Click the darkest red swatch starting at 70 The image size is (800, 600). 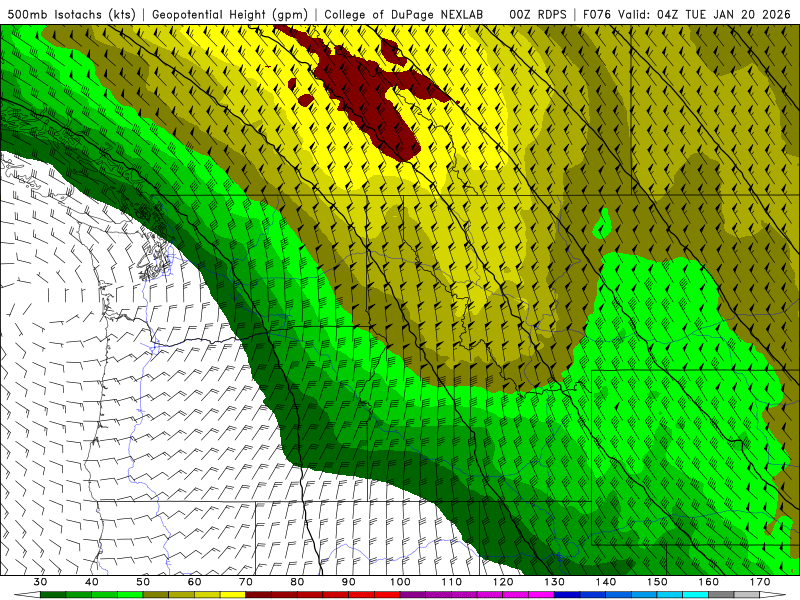(x=259, y=595)
